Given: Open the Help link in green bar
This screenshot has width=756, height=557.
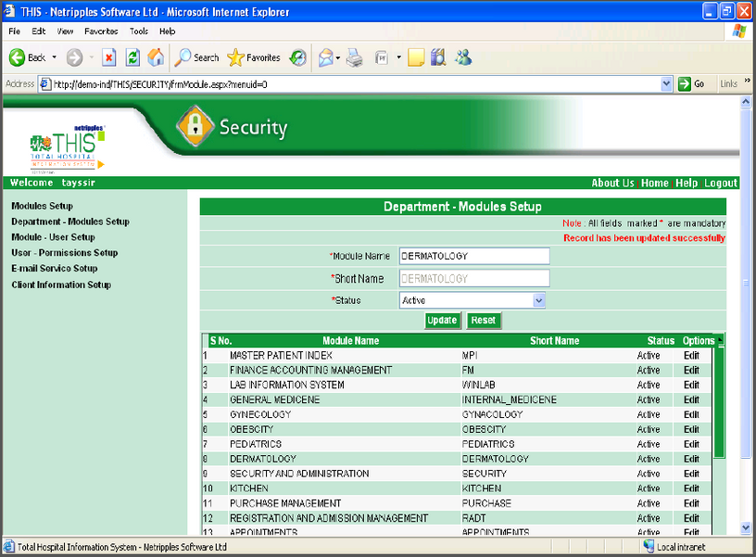Looking at the screenshot, I should pyautogui.click(x=687, y=184).
